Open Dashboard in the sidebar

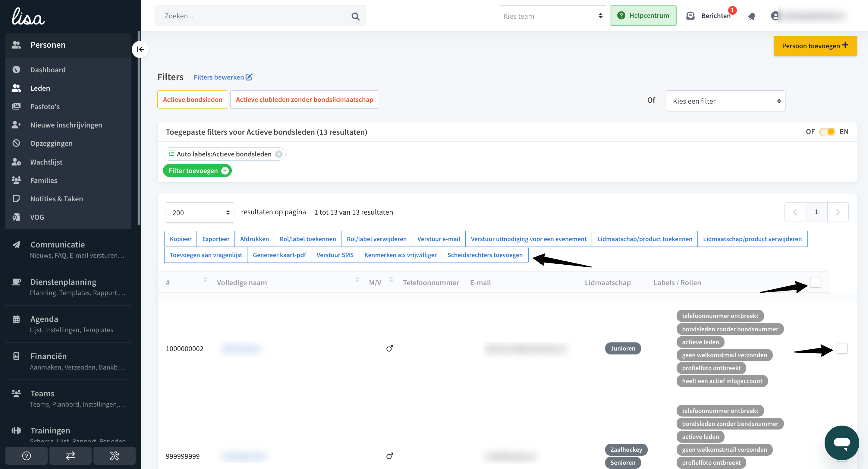point(68,70)
